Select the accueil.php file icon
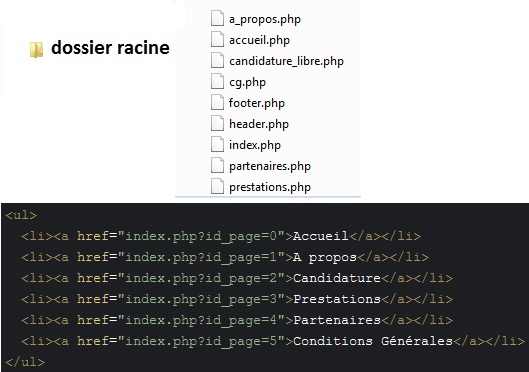This screenshot has width=529, height=372. click(217, 39)
